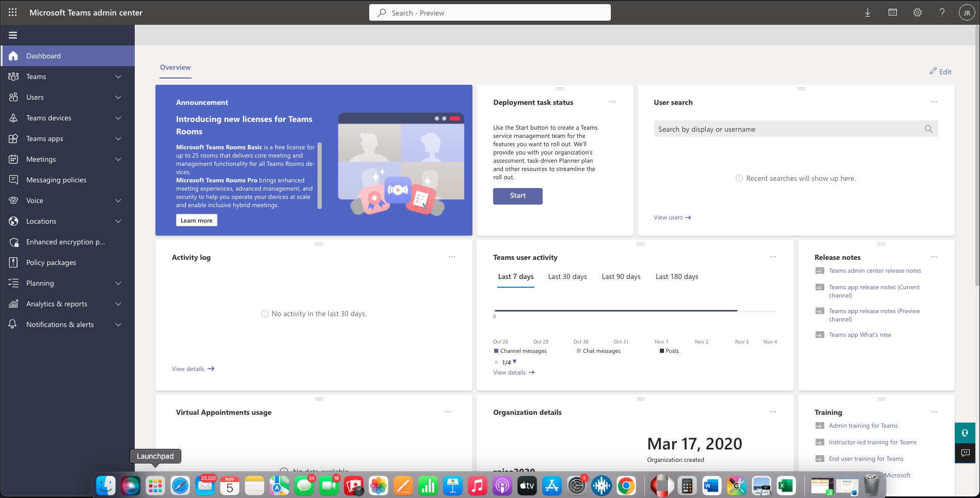Open Launchpad from the dock
Viewport: 980px width, 498px height.
(x=155, y=486)
